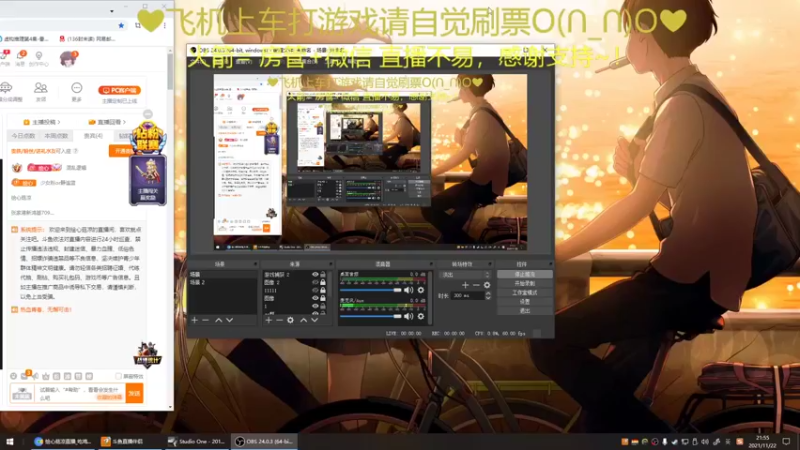Open the streamer avatar in the Douyu header

point(67,59)
